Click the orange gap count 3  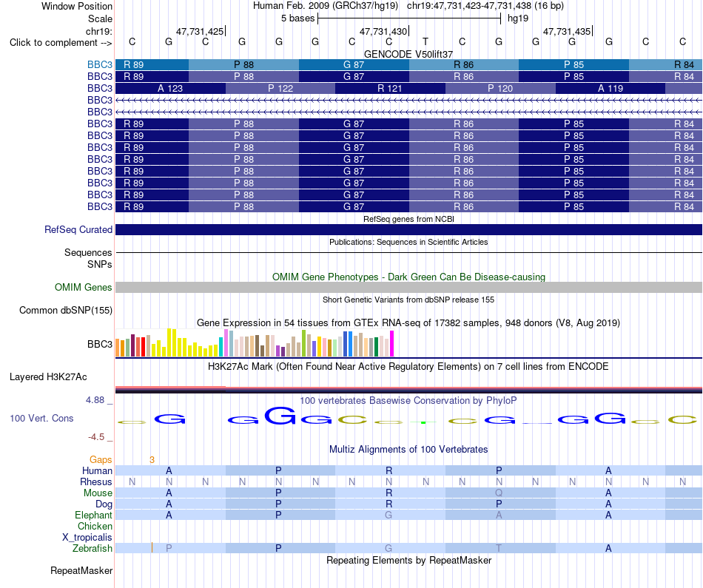pyautogui.click(x=152, y=459)
